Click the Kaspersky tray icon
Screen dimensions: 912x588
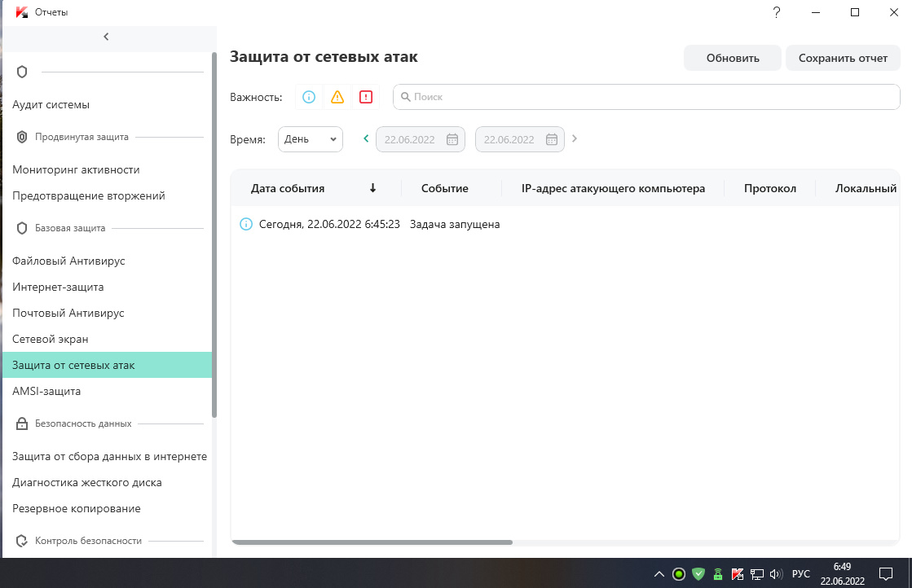[x=738, y=574]
